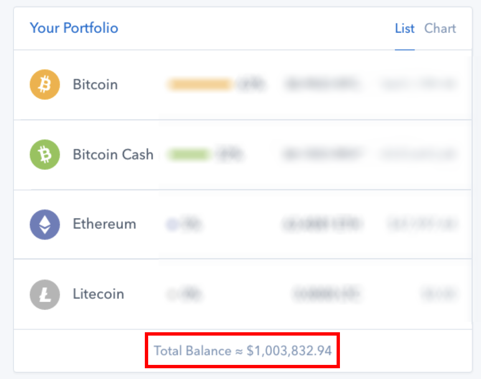Image resolution: width=481 pixels, height=379 pixels.
Task: Click the green Bitcoin Cash allocation bar
Action: click(189, 154)
